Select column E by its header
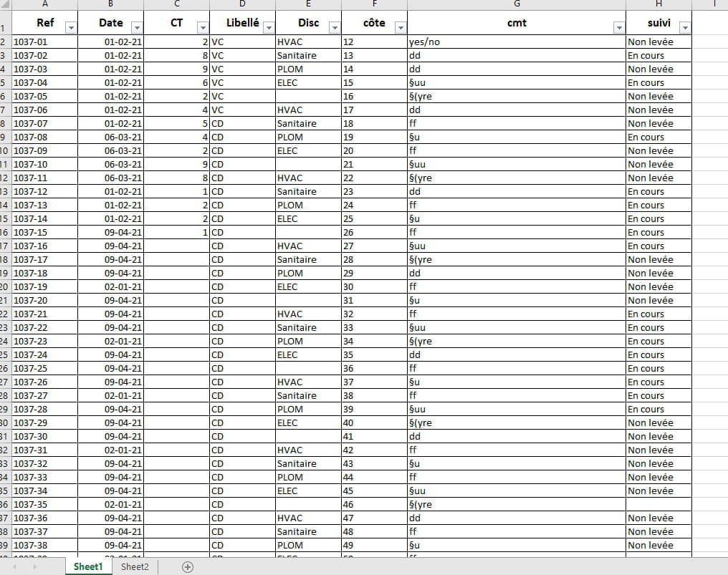The height and width of the screenshot is (575, 728). coord(308,4)
